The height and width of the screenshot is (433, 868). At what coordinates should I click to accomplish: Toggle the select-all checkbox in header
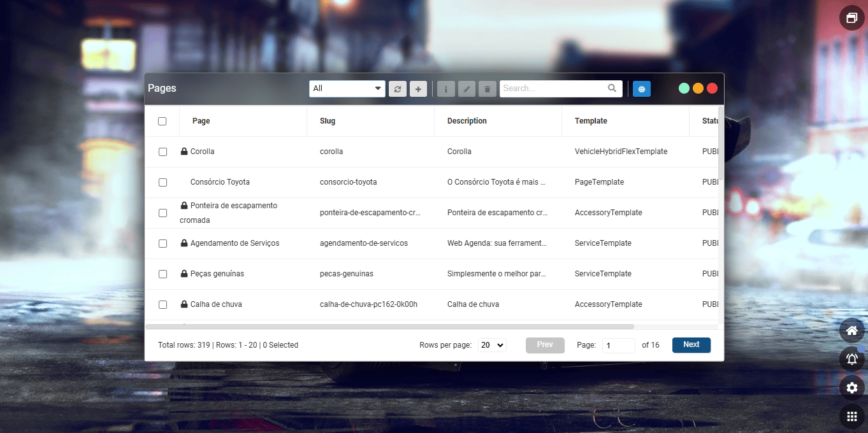coord(163,121)
